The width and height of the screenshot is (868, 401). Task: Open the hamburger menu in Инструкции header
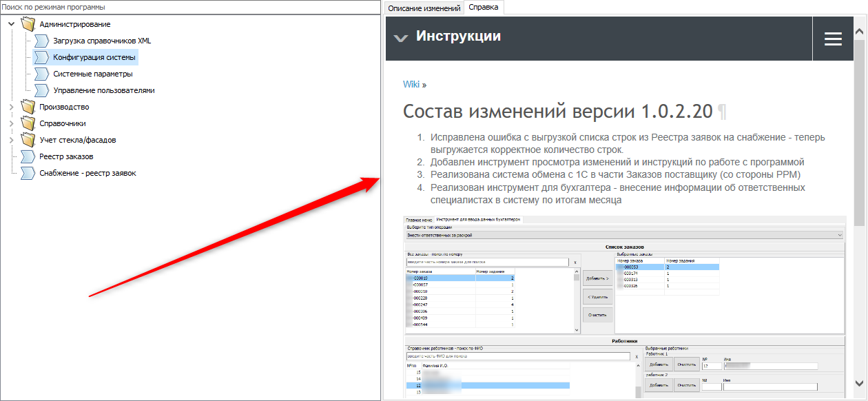tap(833, 39)
